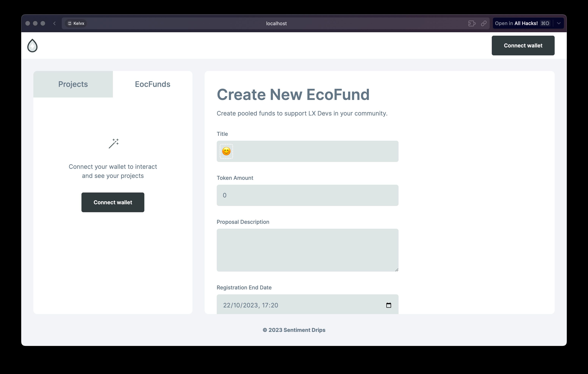This screenshot has height=374, width=588.
Task: Click the Title text input field
Action: [x=307, y=151]
